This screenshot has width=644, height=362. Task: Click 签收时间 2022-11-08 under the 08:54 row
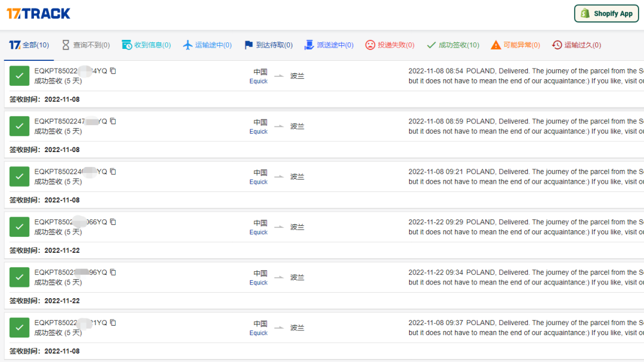(44, 100)
